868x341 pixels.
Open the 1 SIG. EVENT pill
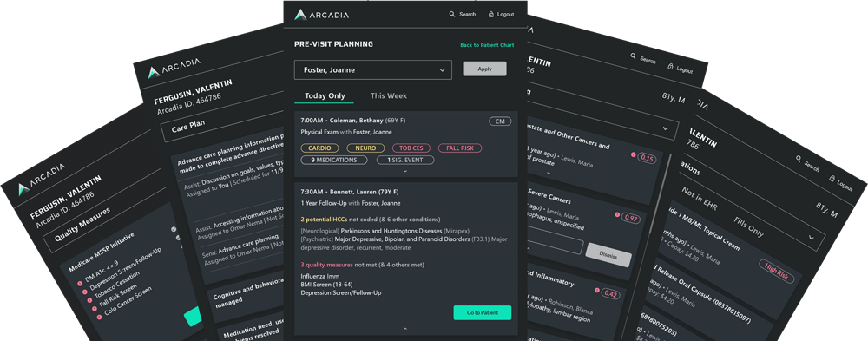(405, 160)
